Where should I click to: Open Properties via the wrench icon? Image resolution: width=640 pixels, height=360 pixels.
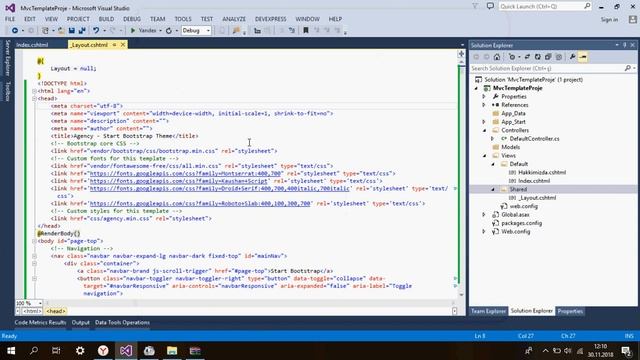(x=572, y=57)
